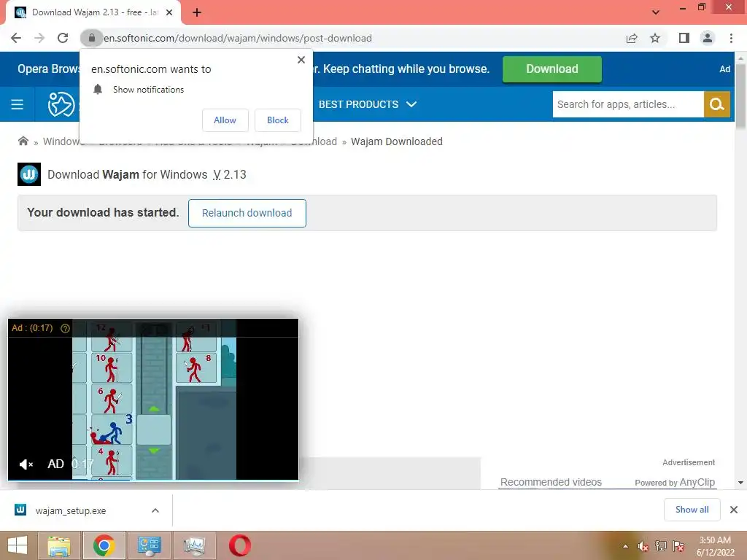Open the Chrome profile avatar
The image size is (747, 560).
click(x=708, y=38)
